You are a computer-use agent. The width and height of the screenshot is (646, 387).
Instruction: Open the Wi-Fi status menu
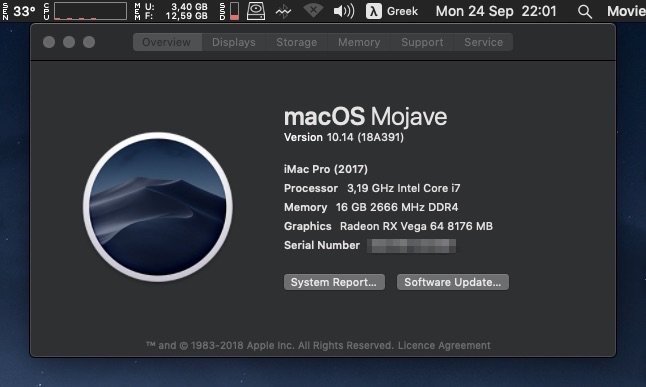313,11
